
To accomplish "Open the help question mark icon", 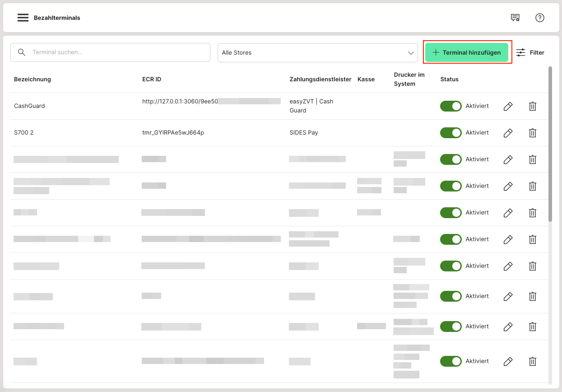I will [x=540, y=18].
